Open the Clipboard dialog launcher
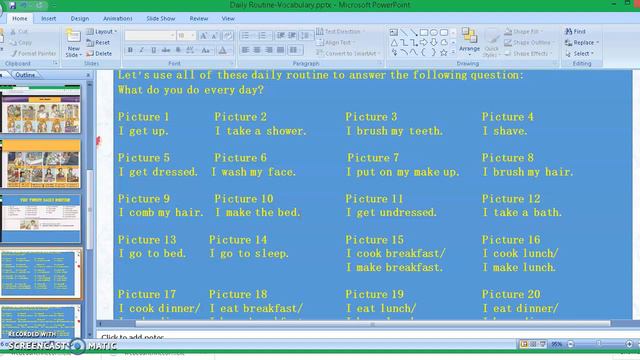Screen dimensions: 640x360 click(x=55, y=63)
